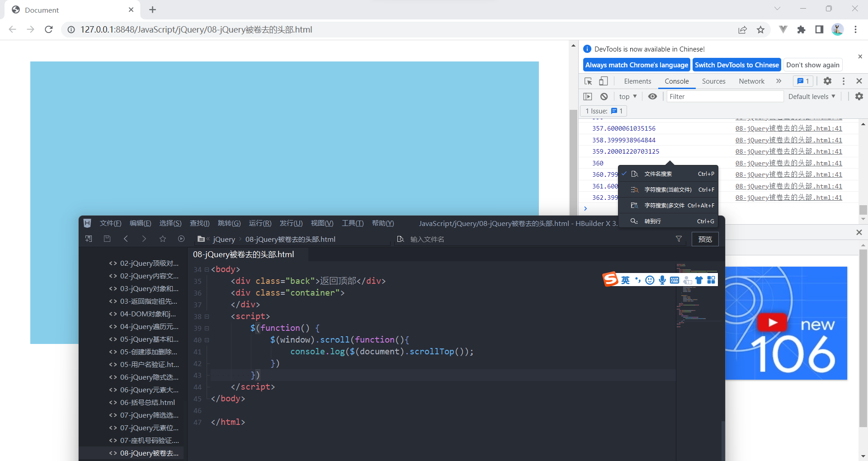Open the top frame context dropdown
868x461 pixels.
(627, 96)
